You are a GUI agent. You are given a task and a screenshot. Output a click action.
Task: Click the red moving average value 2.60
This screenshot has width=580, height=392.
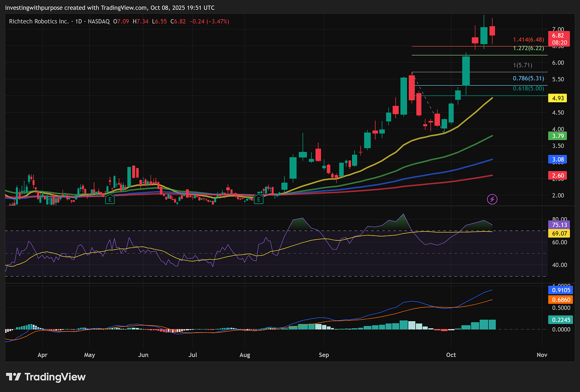pyautogui.click(x=558, y=176)
